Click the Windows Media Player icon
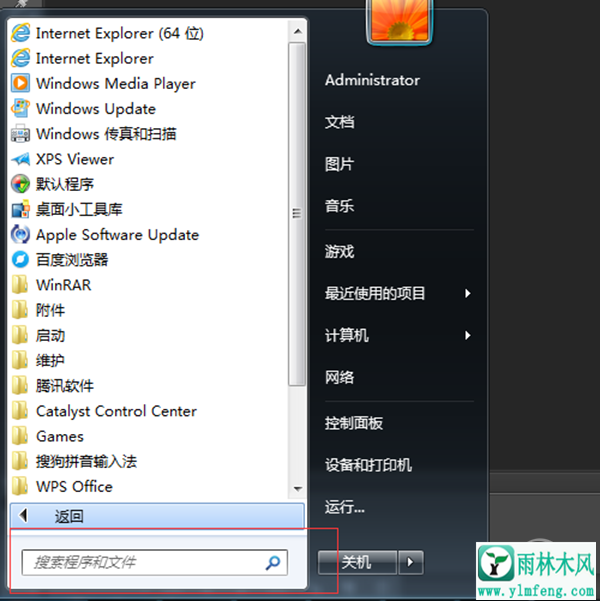The height and width of the screenshot is (601, 600). click(20, 83)
